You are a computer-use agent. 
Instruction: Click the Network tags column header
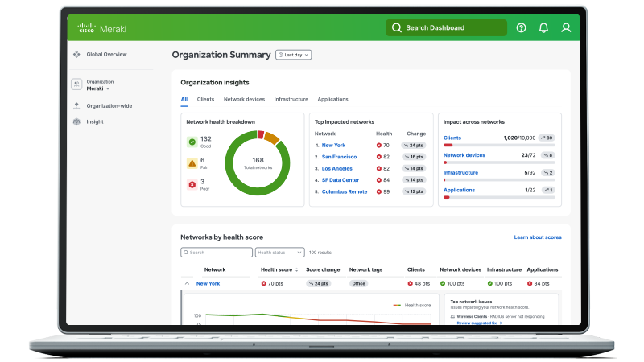point(365,270)
